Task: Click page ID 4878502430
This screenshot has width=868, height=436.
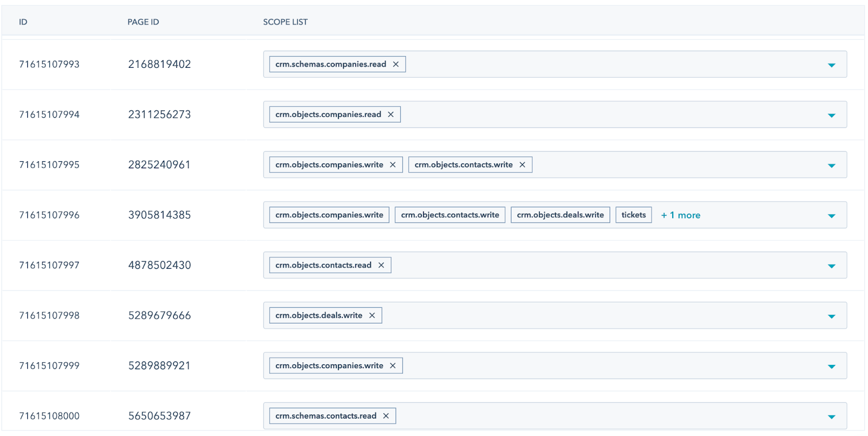Action: (x=159, y=265)
